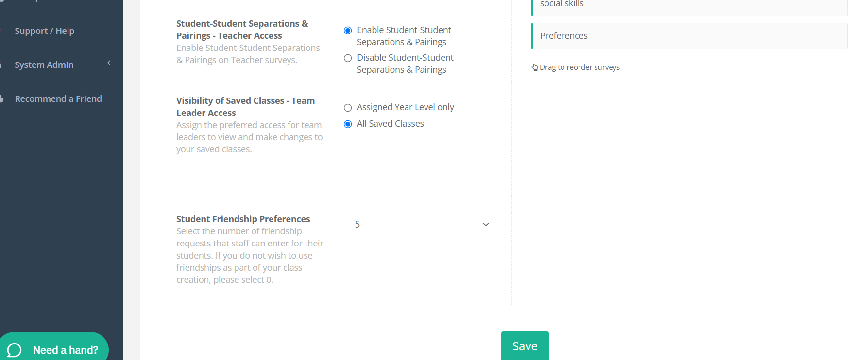
Task: Open the Student Friendship Preferences dropdown
Action: click(418, 224)
